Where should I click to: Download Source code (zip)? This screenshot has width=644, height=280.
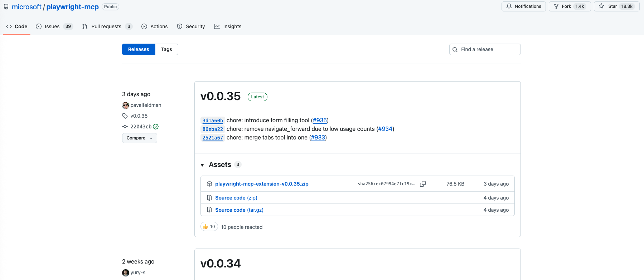[236, 198]
